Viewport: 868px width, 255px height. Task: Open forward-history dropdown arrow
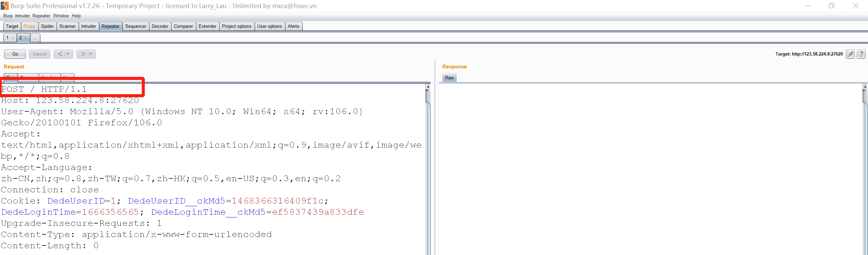tap(91, 54)
